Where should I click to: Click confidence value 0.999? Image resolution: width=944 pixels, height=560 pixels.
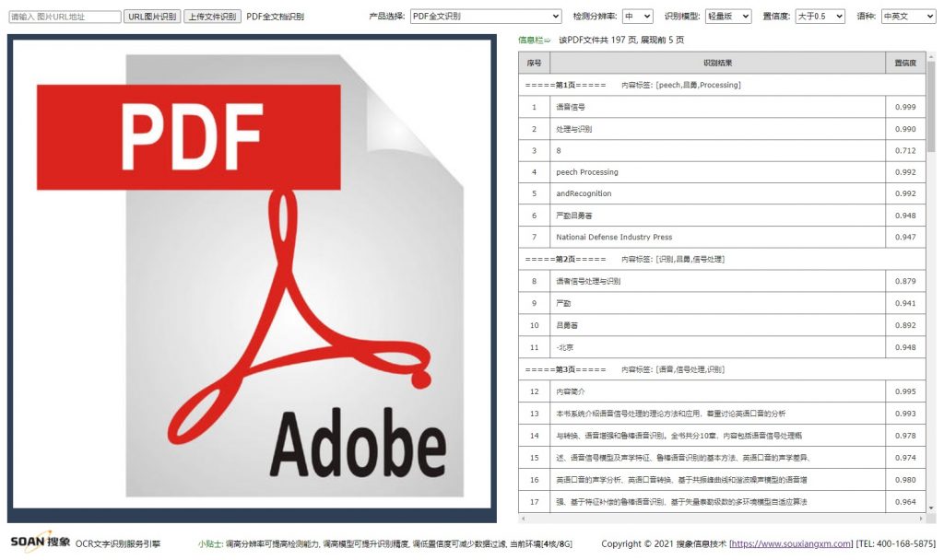(905, 107)
